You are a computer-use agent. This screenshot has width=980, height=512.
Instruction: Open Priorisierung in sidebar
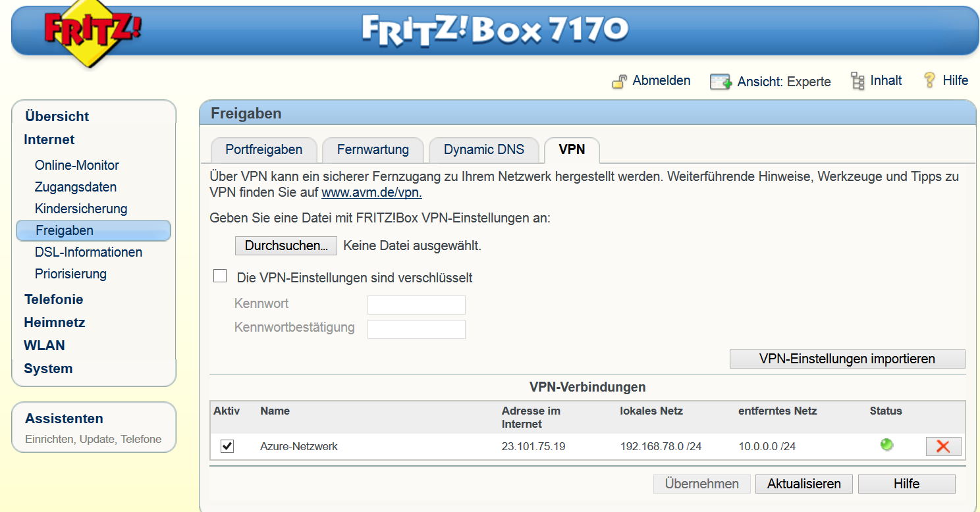point(70,274)
